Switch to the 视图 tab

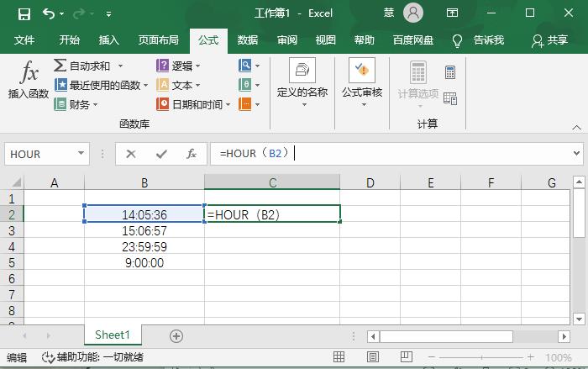326,40
